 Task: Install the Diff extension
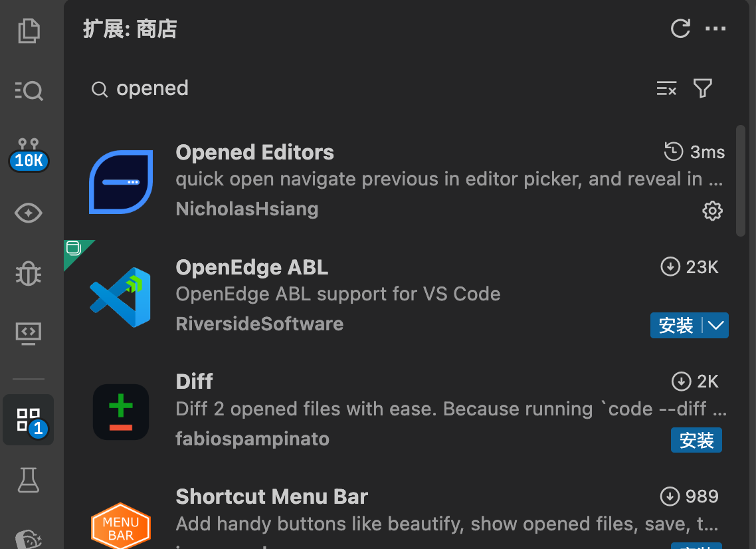[696, 440]
